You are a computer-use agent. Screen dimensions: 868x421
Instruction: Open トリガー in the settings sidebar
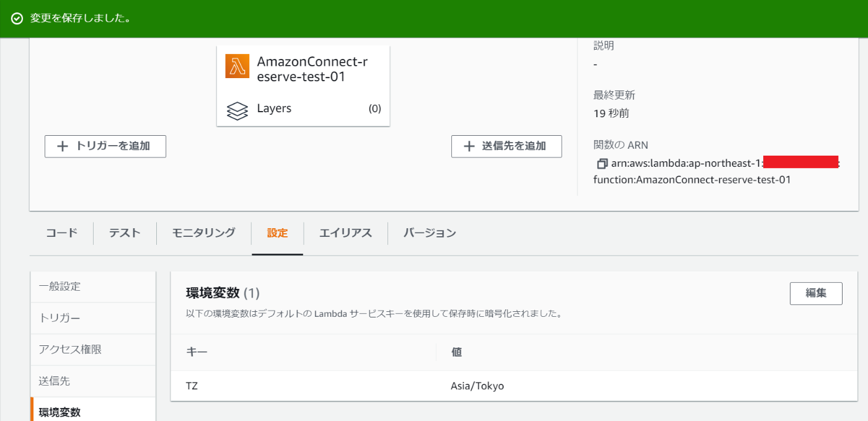pyautogui.click(x=93, y=318)
